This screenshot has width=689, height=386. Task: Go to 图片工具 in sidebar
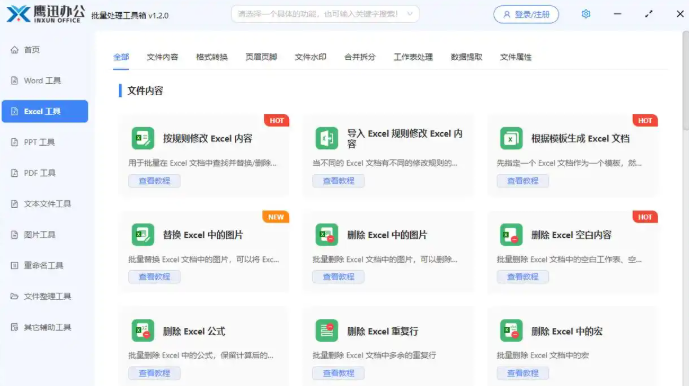click(45, 234)
